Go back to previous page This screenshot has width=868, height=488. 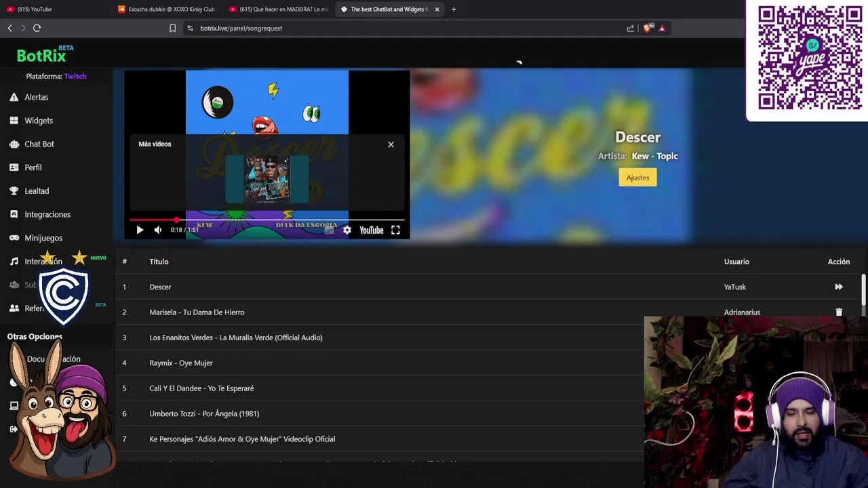[x=9, y=28]
